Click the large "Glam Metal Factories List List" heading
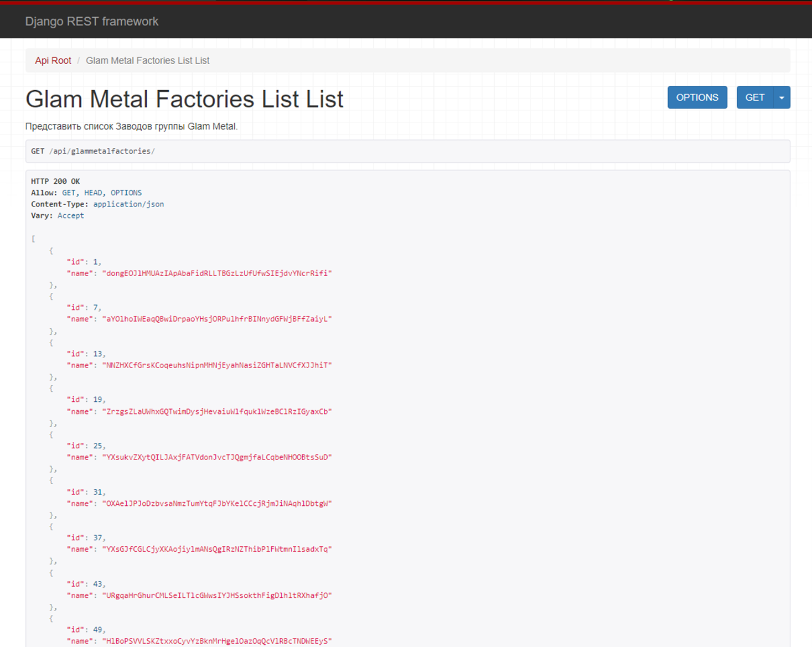 click(x=184, y=99)
